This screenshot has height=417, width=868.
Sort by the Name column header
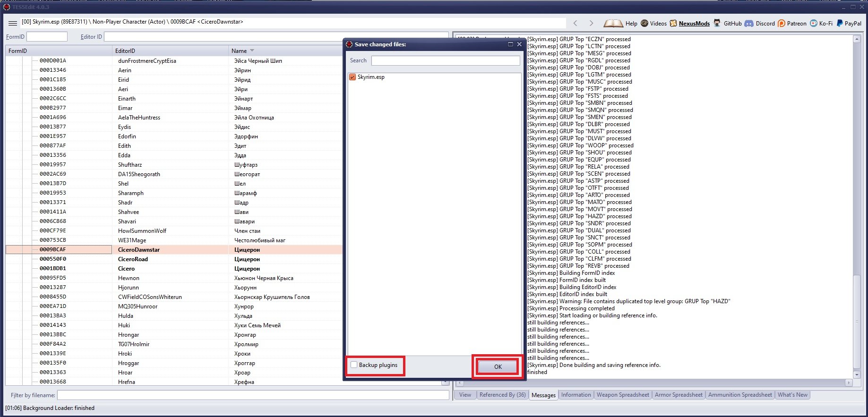coord(239,51)
